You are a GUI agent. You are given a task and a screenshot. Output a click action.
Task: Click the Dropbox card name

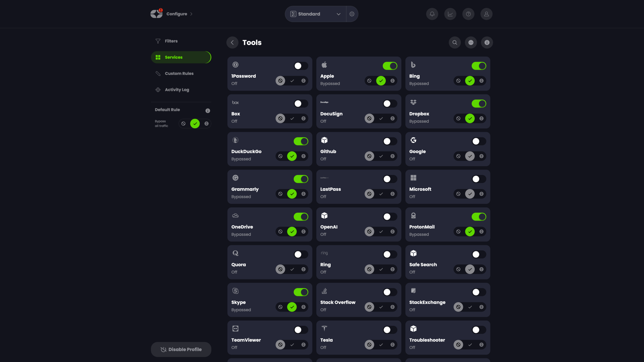pyautogui.click(x=419, y=114)
